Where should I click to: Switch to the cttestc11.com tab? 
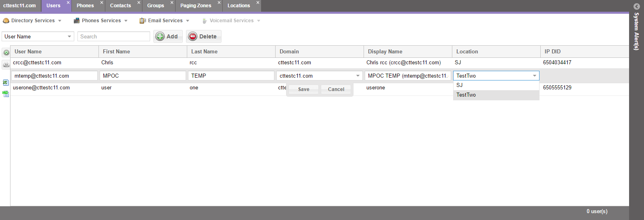(x=19, y=6)
